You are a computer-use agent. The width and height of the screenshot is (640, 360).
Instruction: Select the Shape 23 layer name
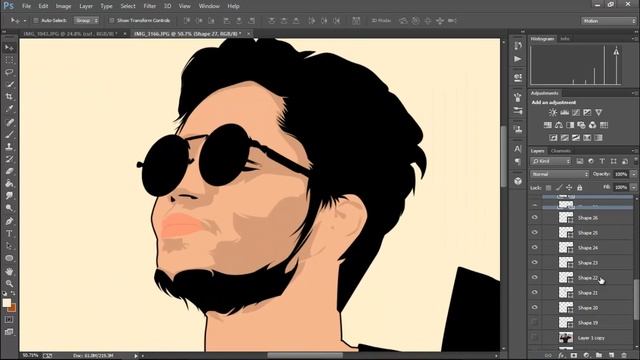point(588,263)
